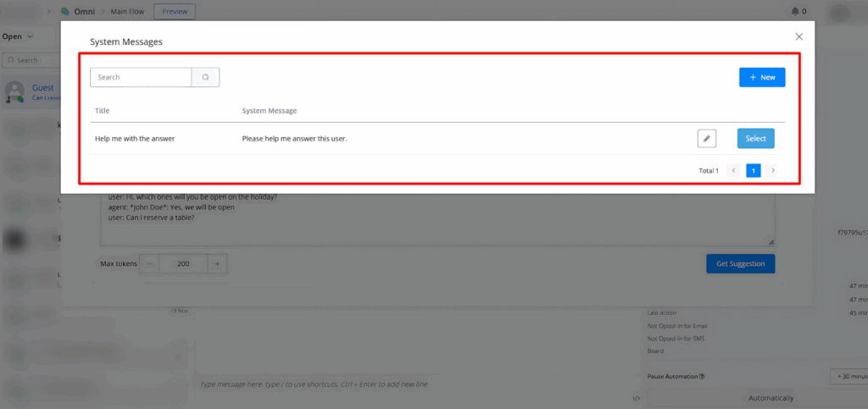This screenshot has height=409, width=868.
Task: Click the notification bell icon
Action: pos(793,12)
